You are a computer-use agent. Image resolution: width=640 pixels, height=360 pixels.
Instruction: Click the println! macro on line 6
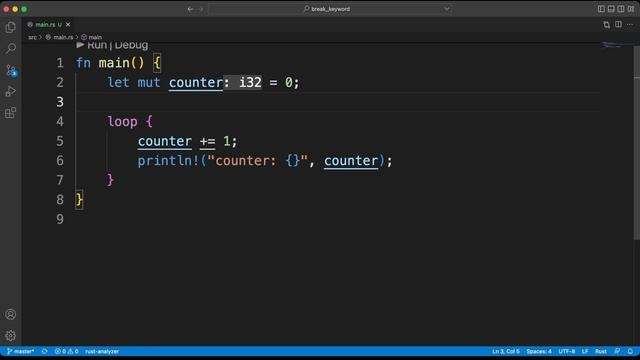coord(168,161)
